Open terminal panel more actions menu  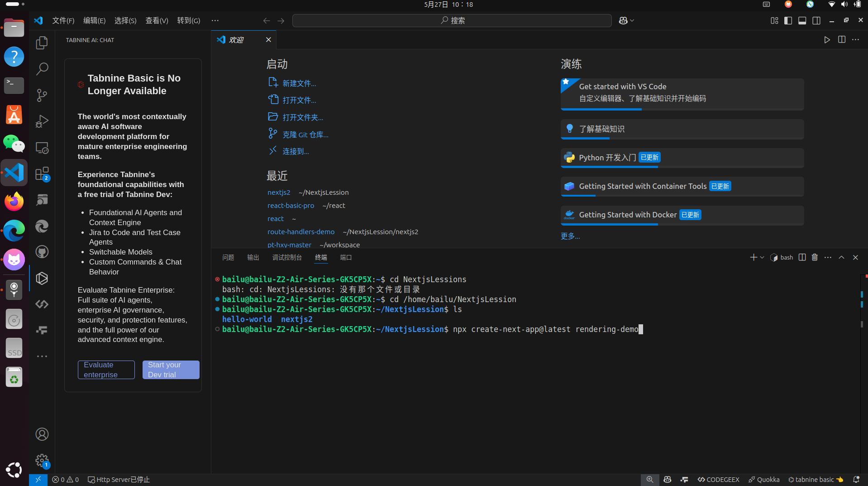pos(828,257)
